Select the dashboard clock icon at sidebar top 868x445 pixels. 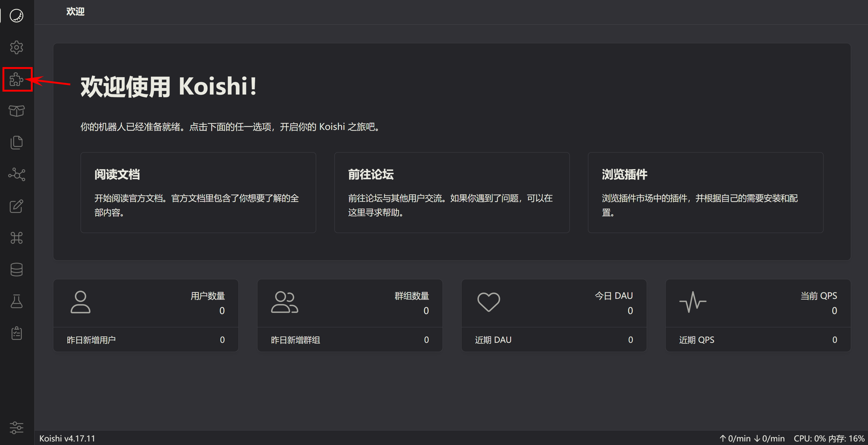[17, 15]
